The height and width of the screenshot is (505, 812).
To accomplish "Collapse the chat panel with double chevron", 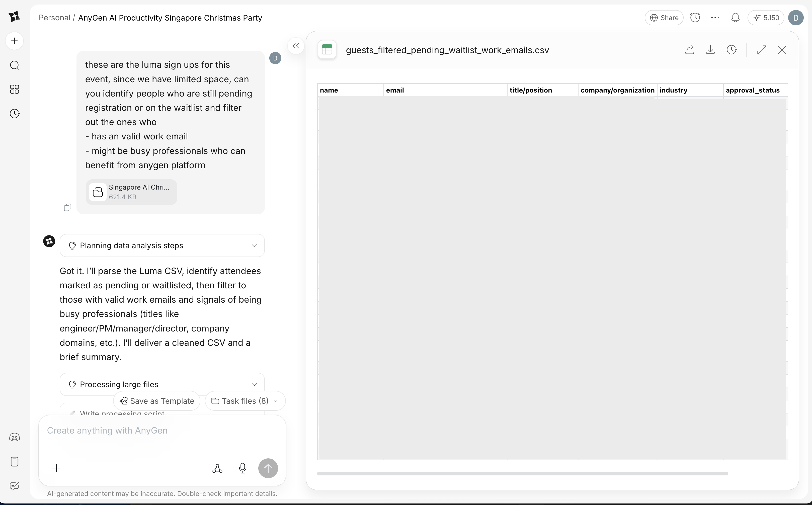I will click(296, 46).
